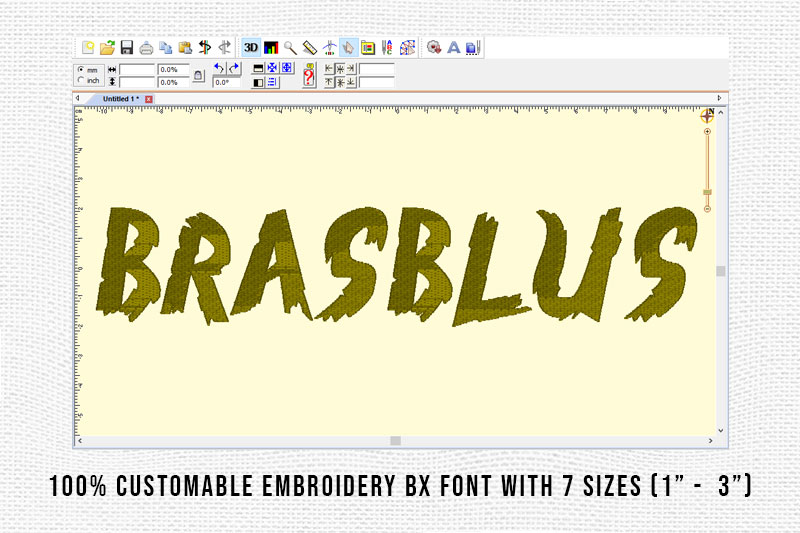Viewport: 800px width, 533px height.
Task: Click the align top icon
Action: (x=329, y=82)
